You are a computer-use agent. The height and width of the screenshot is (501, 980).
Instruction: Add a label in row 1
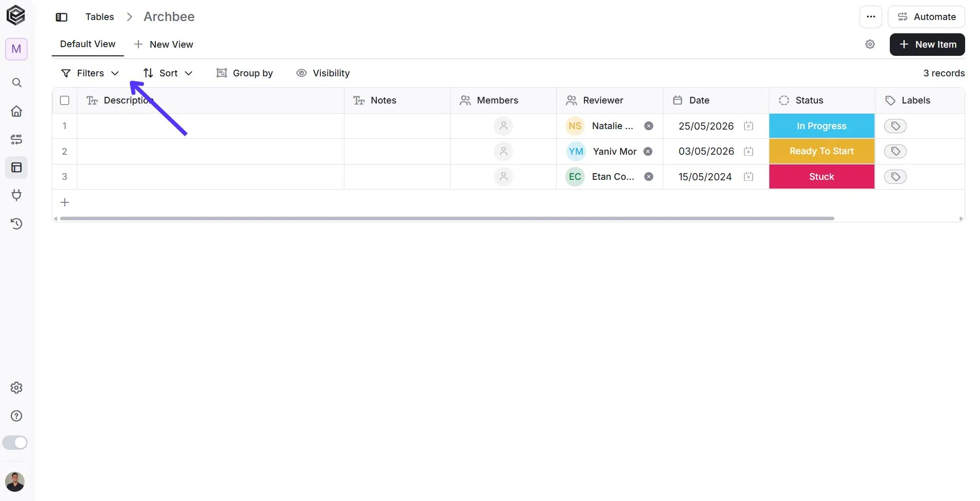click(x=895, y=126)
